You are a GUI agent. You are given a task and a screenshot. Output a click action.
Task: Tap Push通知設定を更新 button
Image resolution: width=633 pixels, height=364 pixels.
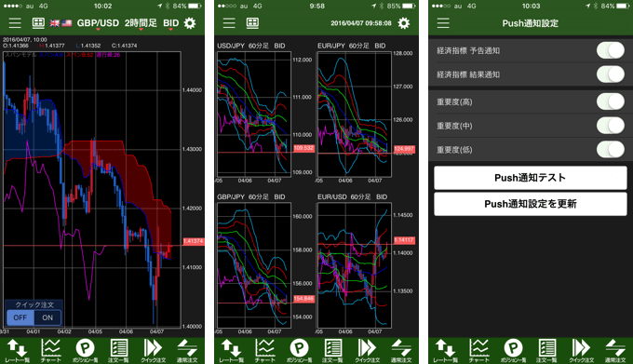click(x=531, y=204)
